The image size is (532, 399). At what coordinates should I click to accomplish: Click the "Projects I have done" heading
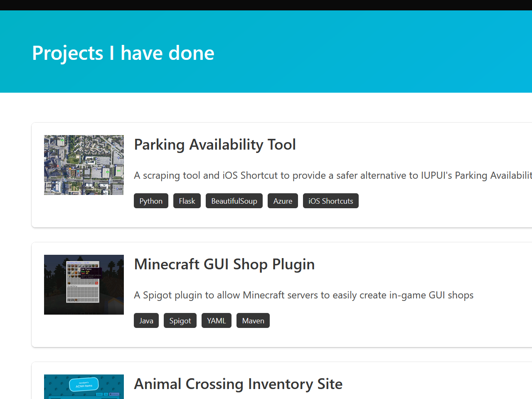tap(123, 53)
